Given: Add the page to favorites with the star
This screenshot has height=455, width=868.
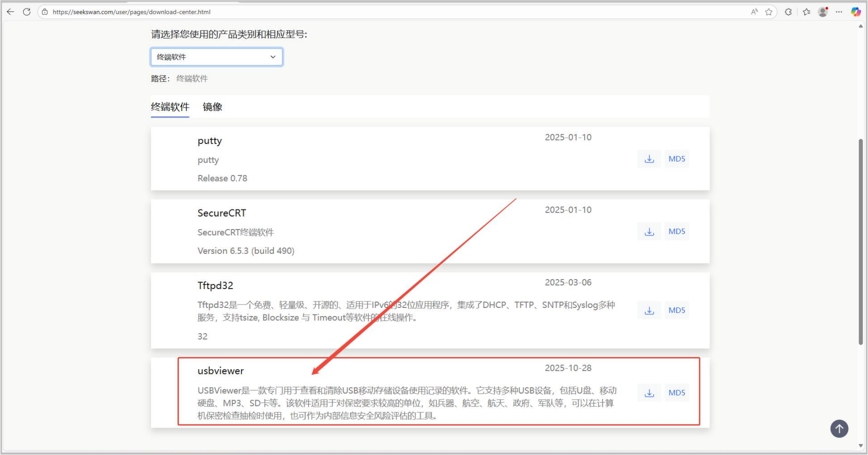Looking at the screenshot, I should click(769, 11).
